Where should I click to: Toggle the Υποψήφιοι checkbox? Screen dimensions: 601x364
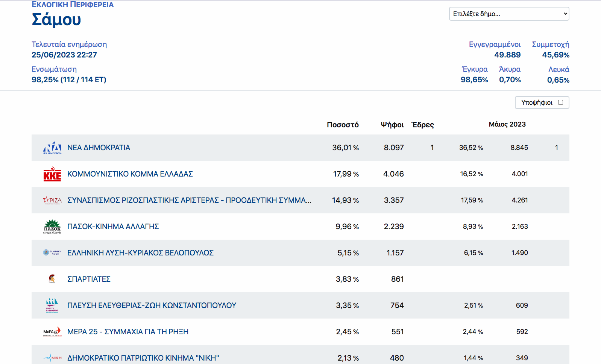pos(560,102)
